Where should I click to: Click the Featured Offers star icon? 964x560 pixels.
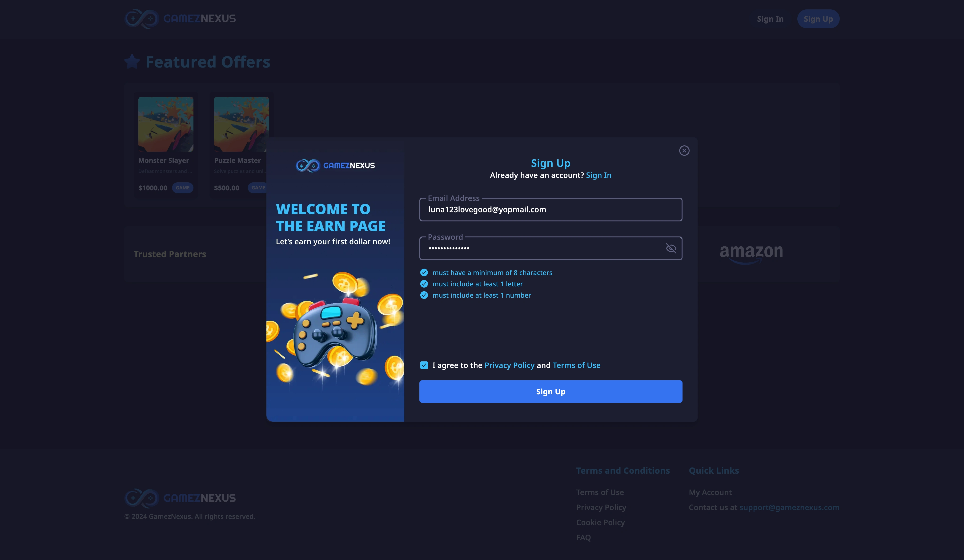coord(132,62)
